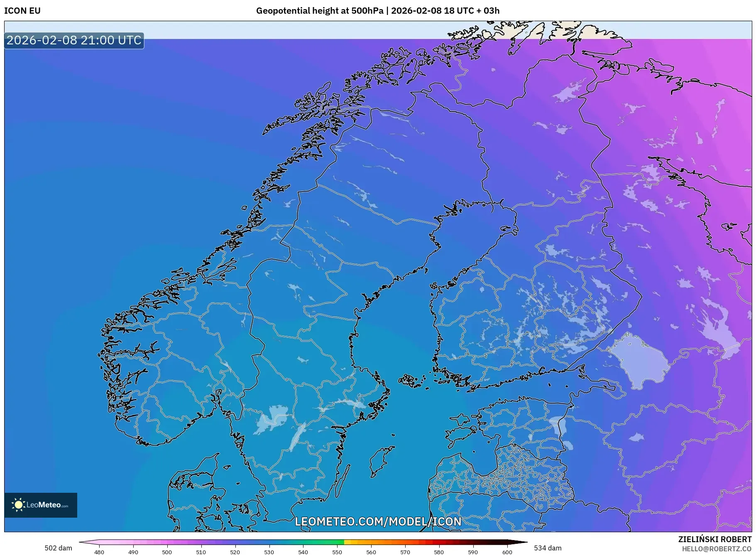The width and height of the screenshot is (756, 555).
Task: Click the ICON EU model label
Action: coord(22,11)
